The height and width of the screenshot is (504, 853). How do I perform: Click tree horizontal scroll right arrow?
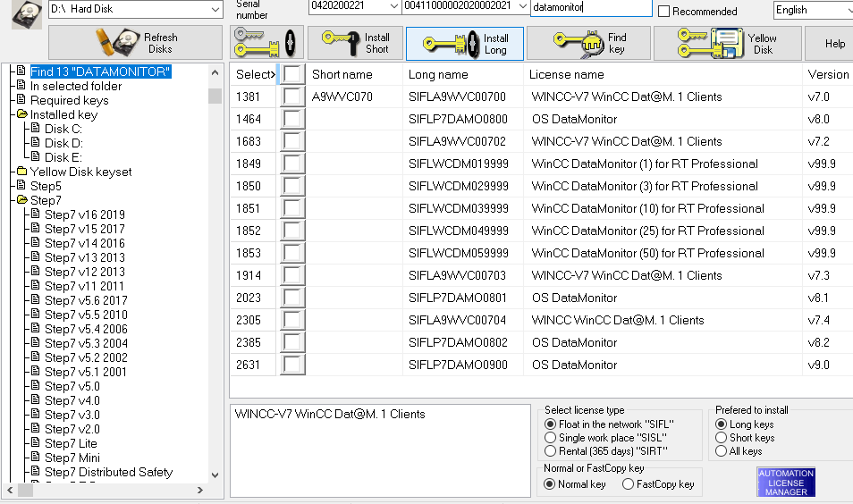(200, 490)
